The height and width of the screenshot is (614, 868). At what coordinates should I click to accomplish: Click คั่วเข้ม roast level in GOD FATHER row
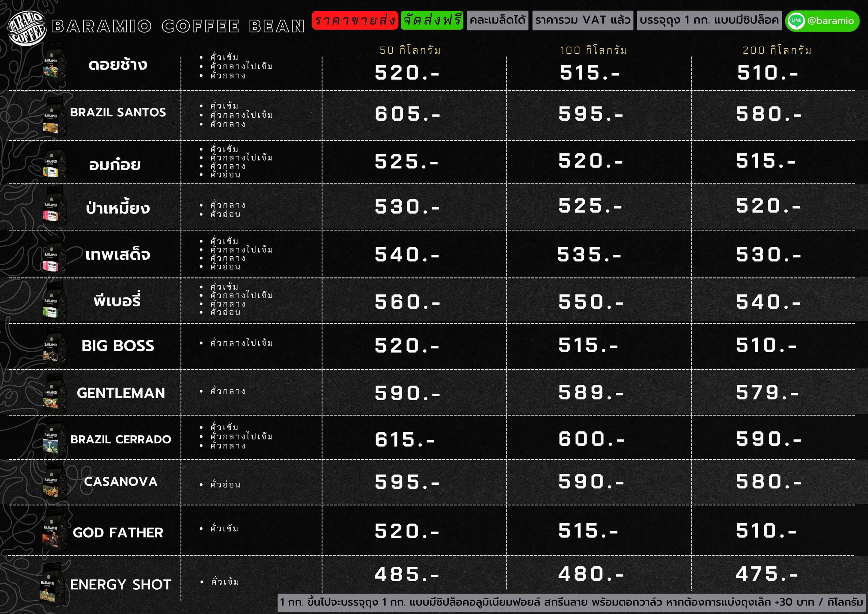[x=224, y=528]
